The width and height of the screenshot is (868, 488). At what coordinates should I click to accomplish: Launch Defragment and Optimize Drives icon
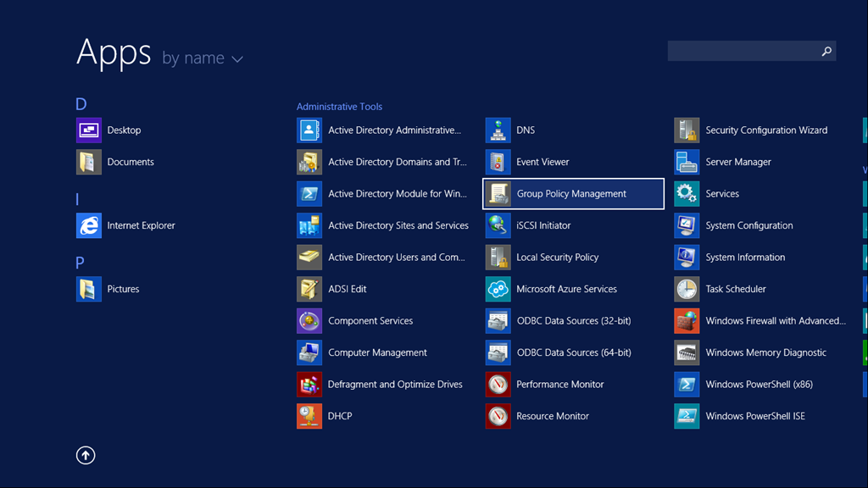click(x=309, y=385)
